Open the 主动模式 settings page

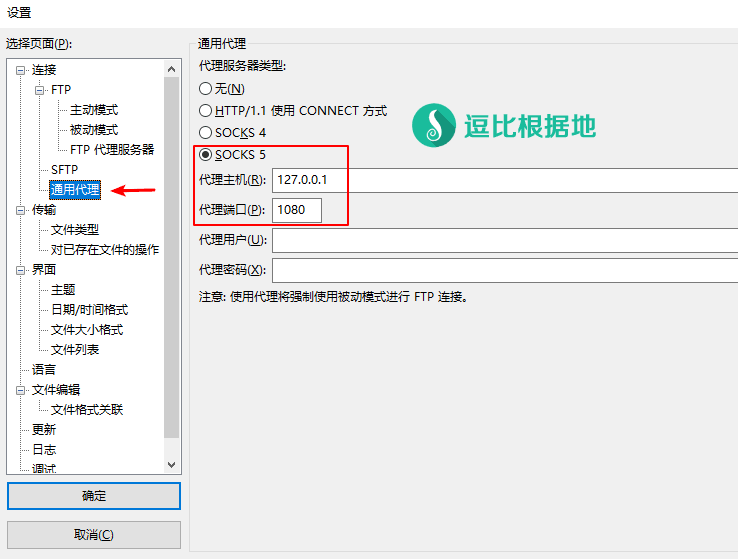[94, 110]
